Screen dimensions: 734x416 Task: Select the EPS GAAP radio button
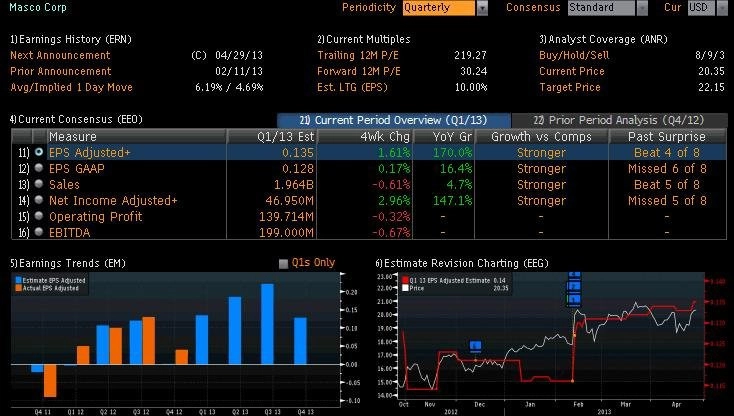click(39, 168)
